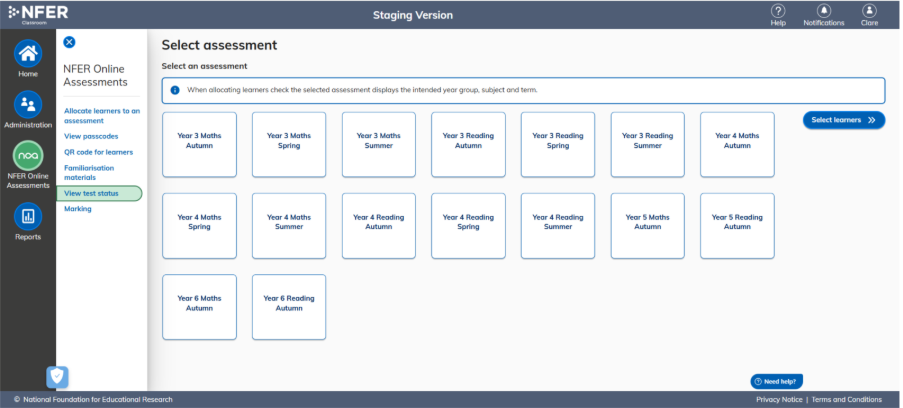Open View passcodes in side menu
The height and width of the screenshot is (408, 903).
(91, 137)
